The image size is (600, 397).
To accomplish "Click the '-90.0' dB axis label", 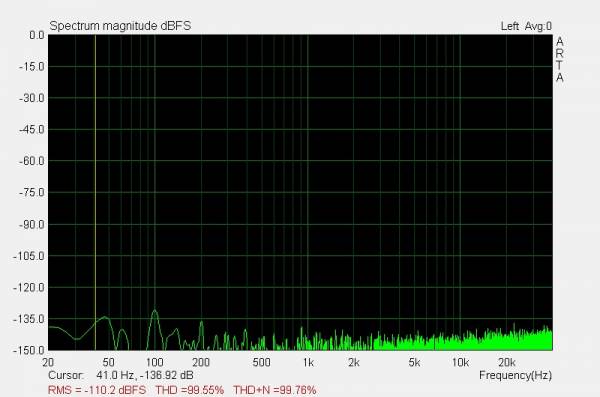I will tap(31, 224).
